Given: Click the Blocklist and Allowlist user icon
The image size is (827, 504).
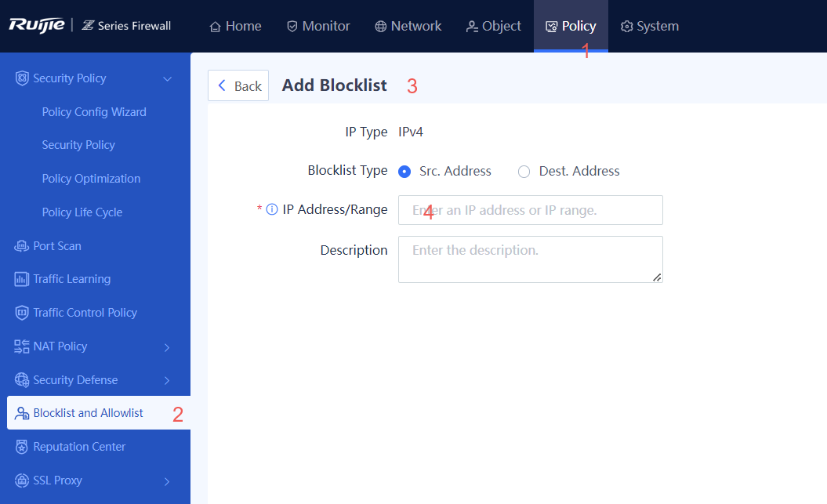Looking at the screenshot, I should [x=22, y=413].
